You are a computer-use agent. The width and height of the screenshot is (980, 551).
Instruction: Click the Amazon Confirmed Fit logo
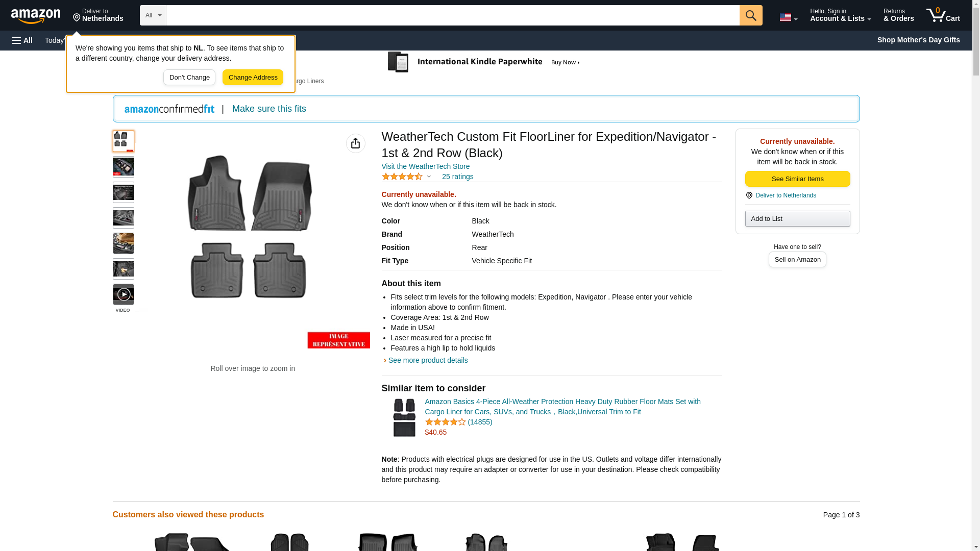click(x=169, y=109)
